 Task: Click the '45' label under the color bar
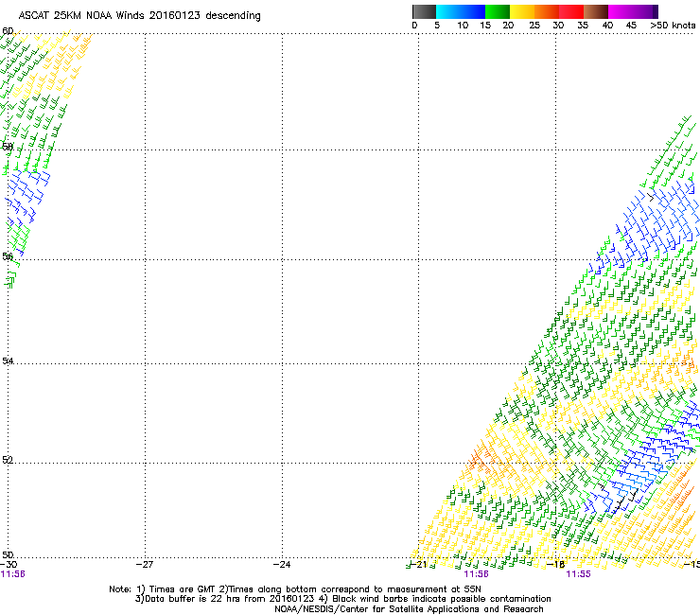pyautogui.click(x=631, y=26)
